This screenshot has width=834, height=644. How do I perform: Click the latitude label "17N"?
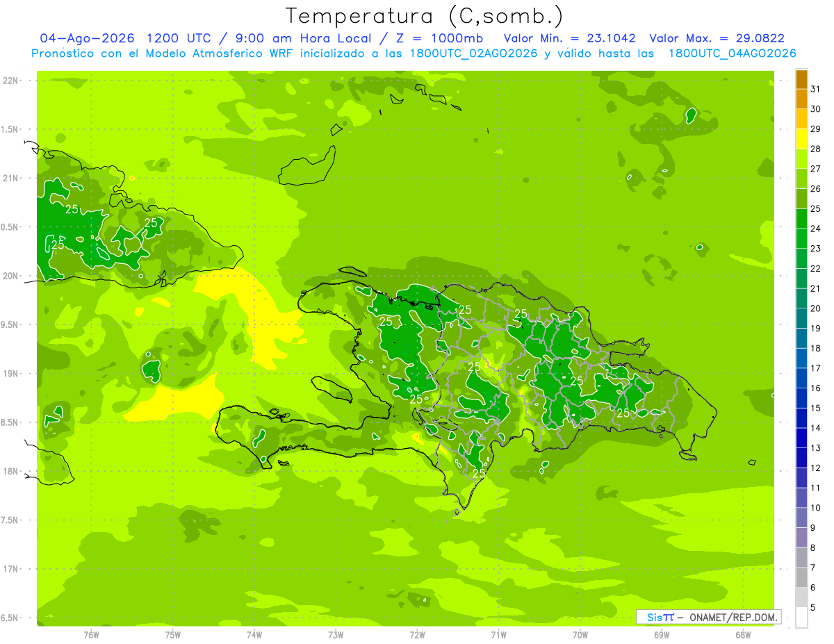12,570
